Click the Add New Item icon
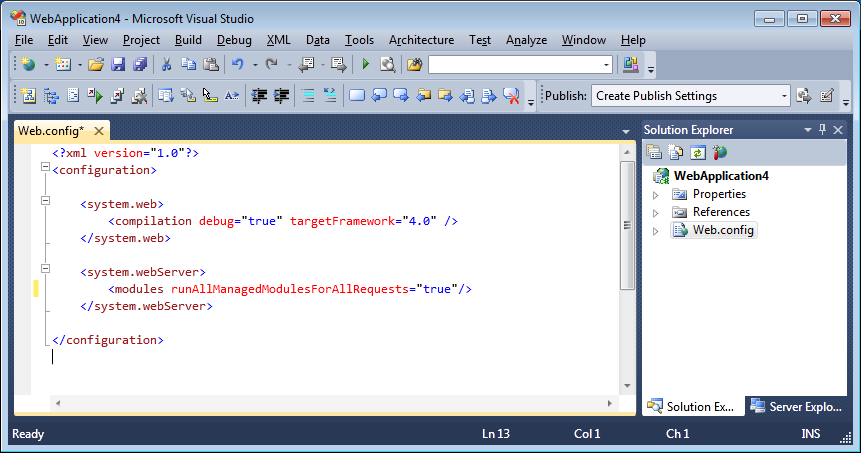Image resolution: width=865 pixels, height=456 pixels. [63, 65]
